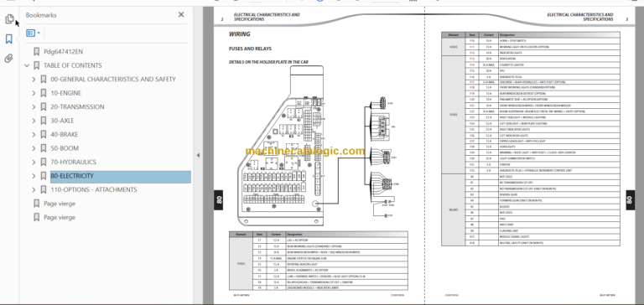Click the bookmark icon beside Pdg647412EN

click(x=37, y=52)
